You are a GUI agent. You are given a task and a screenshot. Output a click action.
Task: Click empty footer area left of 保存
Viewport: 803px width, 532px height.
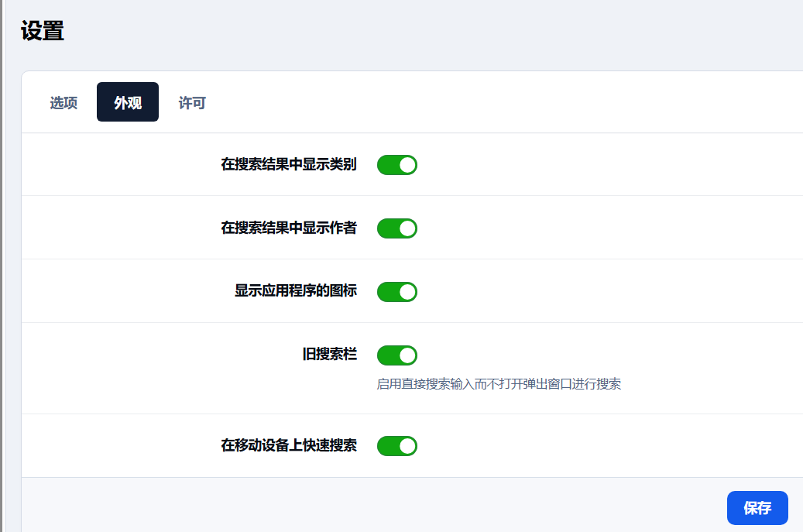click(372, 507)
